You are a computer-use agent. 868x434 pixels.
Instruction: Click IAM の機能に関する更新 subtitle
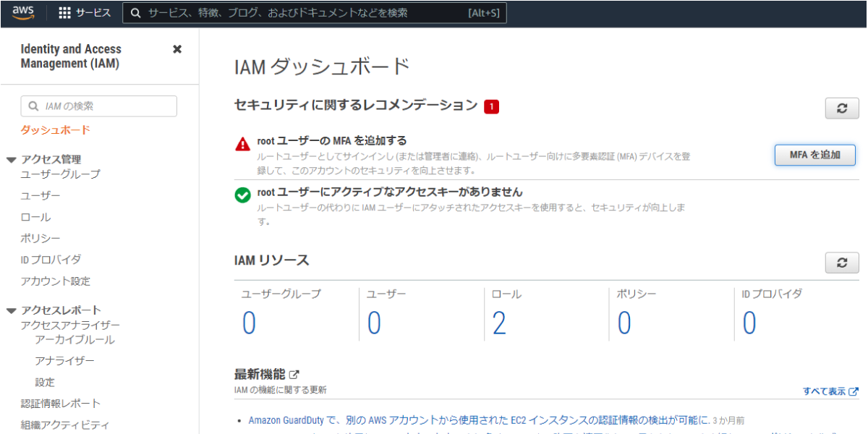click(x=281, y=391)
